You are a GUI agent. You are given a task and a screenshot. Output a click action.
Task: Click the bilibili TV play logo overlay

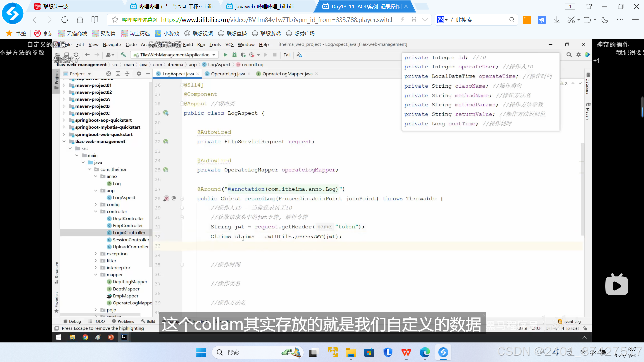pyautogui.click(x=617, y=285)
